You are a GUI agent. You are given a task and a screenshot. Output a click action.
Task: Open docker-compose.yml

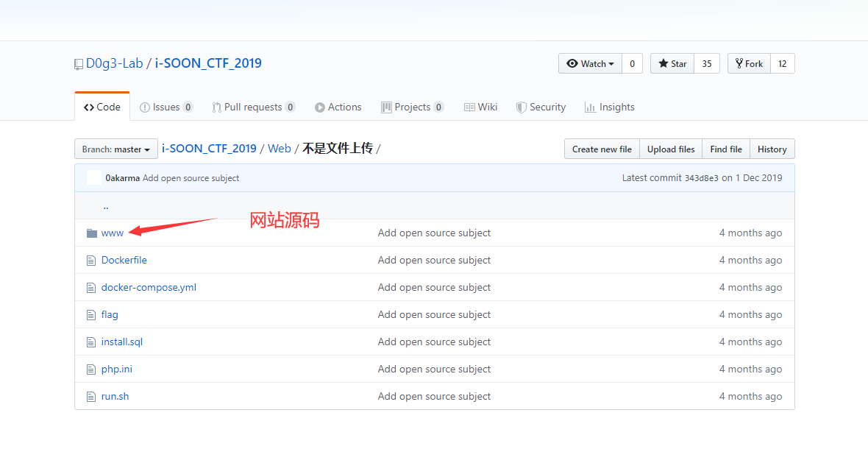149,287
